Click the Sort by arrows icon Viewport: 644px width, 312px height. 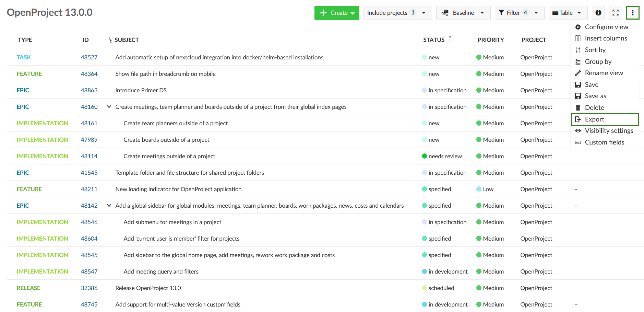578,50
